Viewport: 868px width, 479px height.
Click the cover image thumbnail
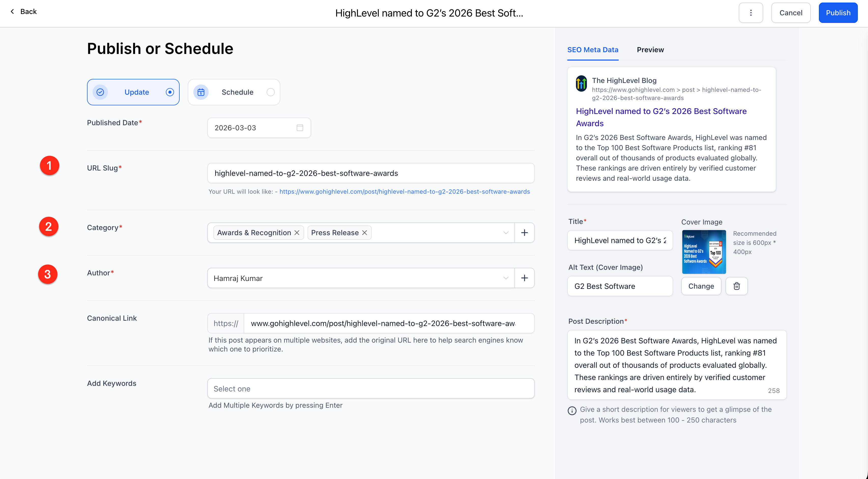[x=704, y=252]
